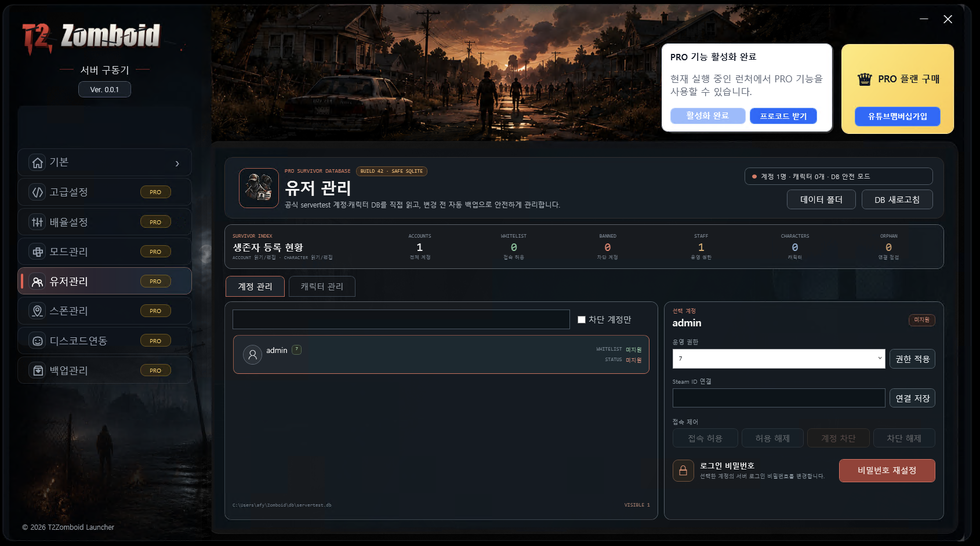
Task: Click the CHARACTERS count value
Action: pos(795,247)
